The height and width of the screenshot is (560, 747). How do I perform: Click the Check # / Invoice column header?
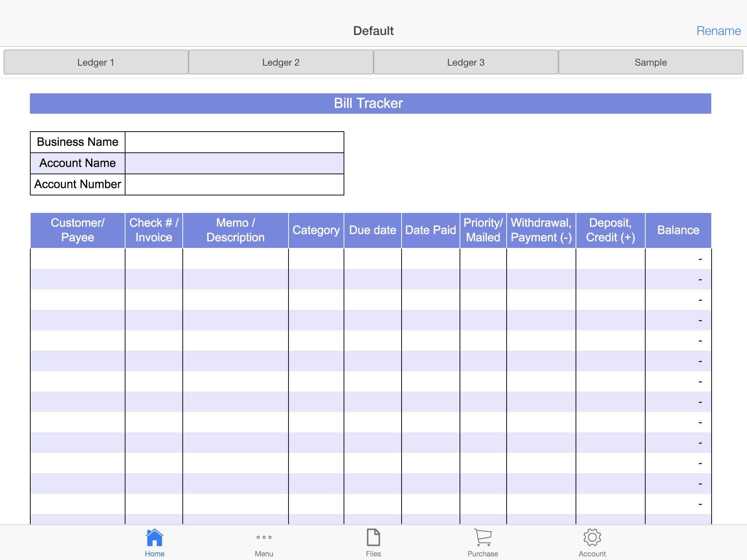point(154,230)
